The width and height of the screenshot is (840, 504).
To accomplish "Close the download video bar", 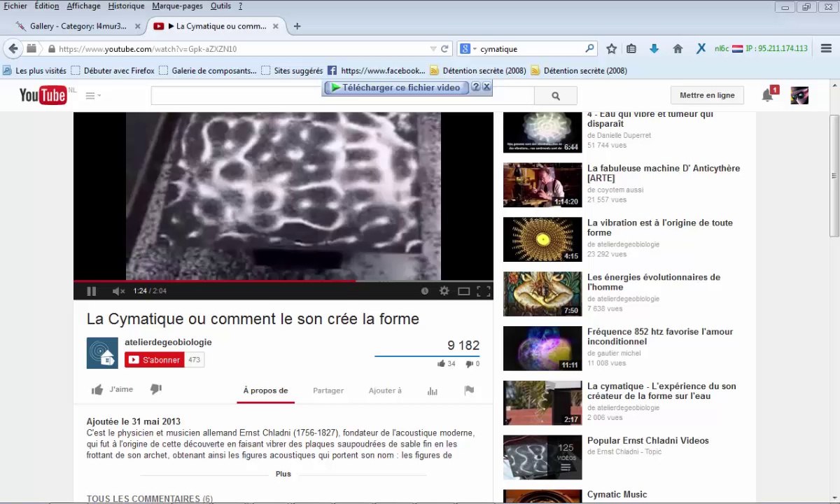I will (x=486, y=87).
